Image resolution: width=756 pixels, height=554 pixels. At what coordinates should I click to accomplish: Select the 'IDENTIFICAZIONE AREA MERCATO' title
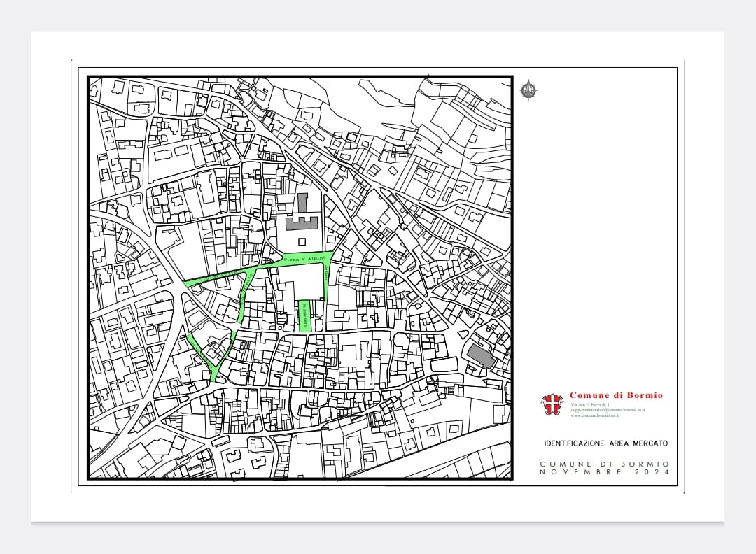pyautogui.click(x=606, y=443)
